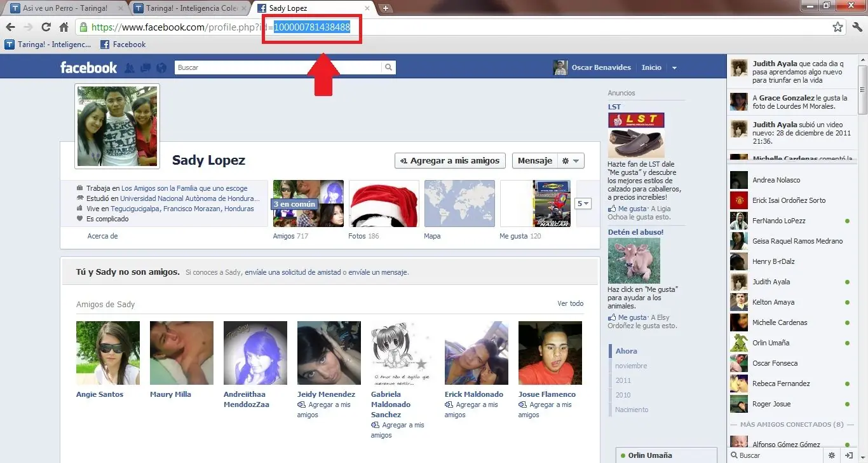The image size is (868, 463).
Task: Click the Facebook logo in the blue bar
Action: 88,67
